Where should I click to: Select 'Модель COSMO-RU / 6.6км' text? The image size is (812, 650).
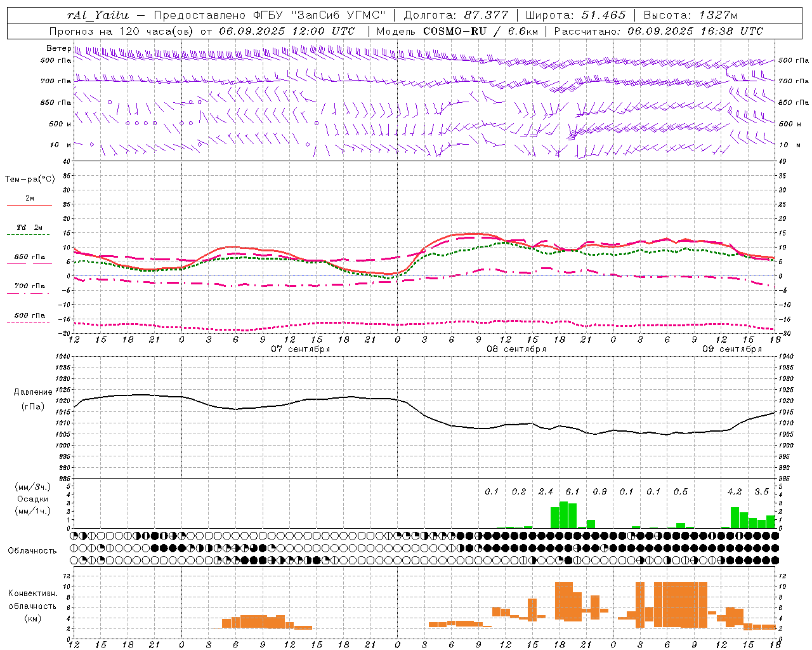(456, 31)
